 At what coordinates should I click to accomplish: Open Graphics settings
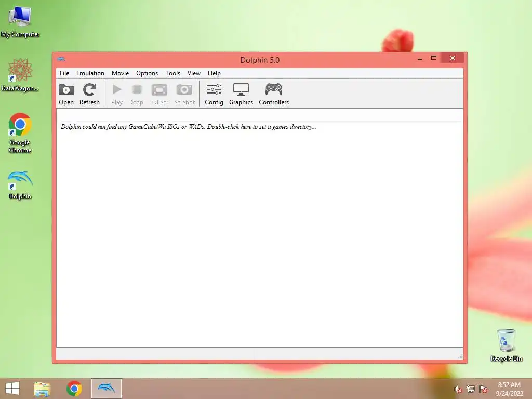coord(241,95)
